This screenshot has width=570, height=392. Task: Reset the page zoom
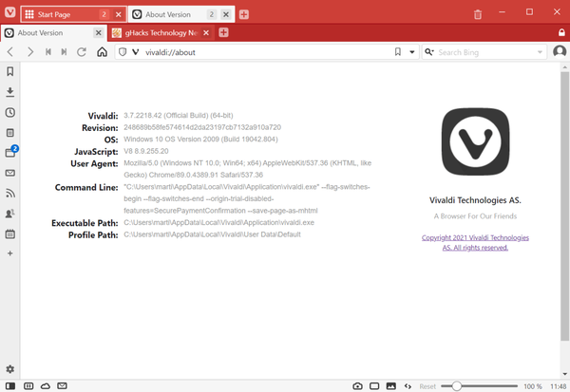pyautogui.click(x=427, y=386)
